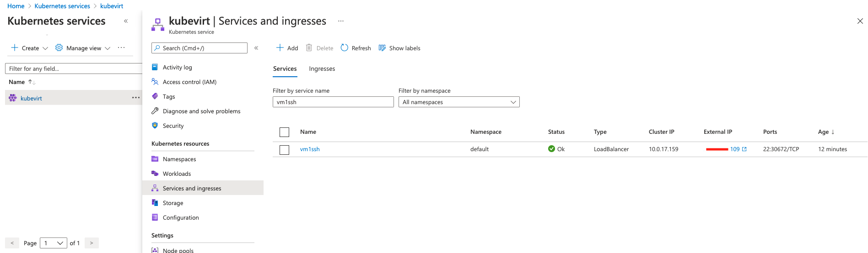
Task: Open the Namespaces menu item
Action: point(179,159)
